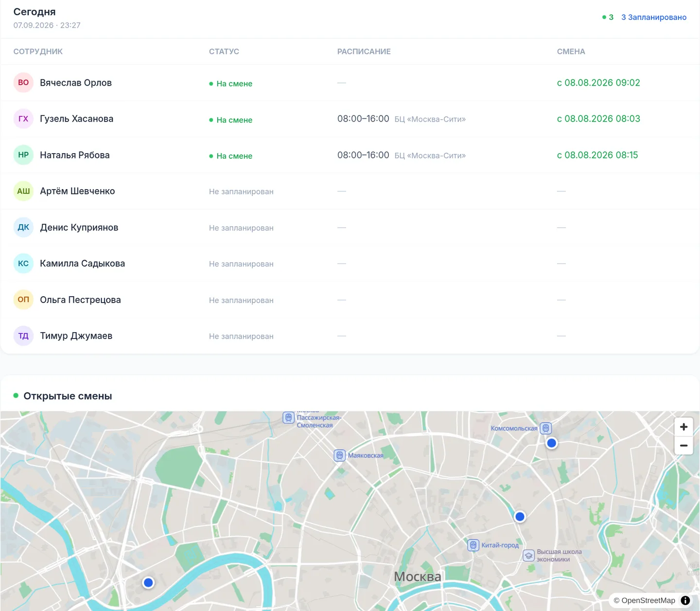The image size is (700, 611).
Task: Click the КС avatar for Камилла Садыкова
Action: (23, 264)
